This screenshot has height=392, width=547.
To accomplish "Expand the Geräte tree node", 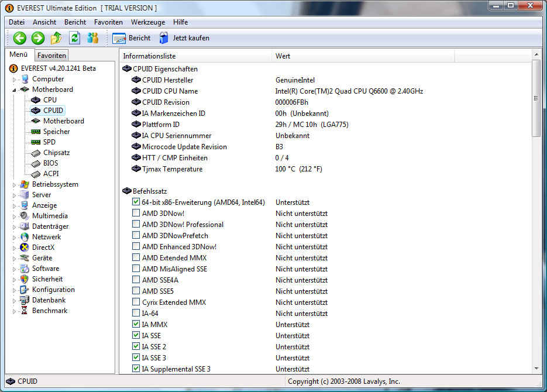I will pos(14,259).
